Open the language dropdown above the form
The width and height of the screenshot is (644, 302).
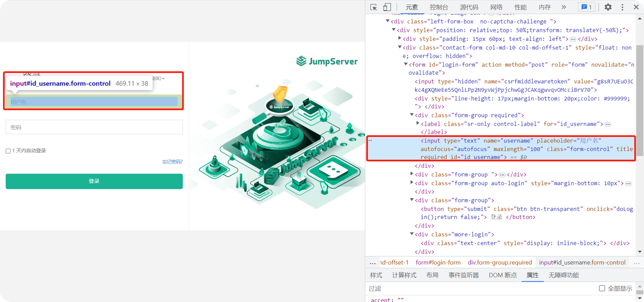coord(158,78)
